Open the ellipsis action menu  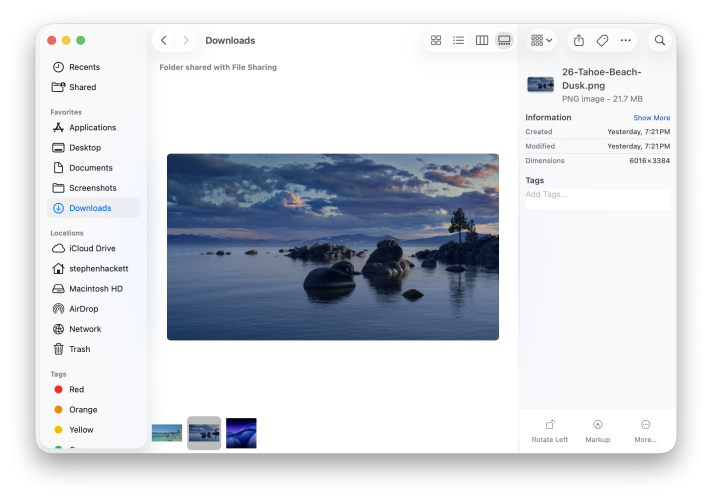[x=626, y=40]
